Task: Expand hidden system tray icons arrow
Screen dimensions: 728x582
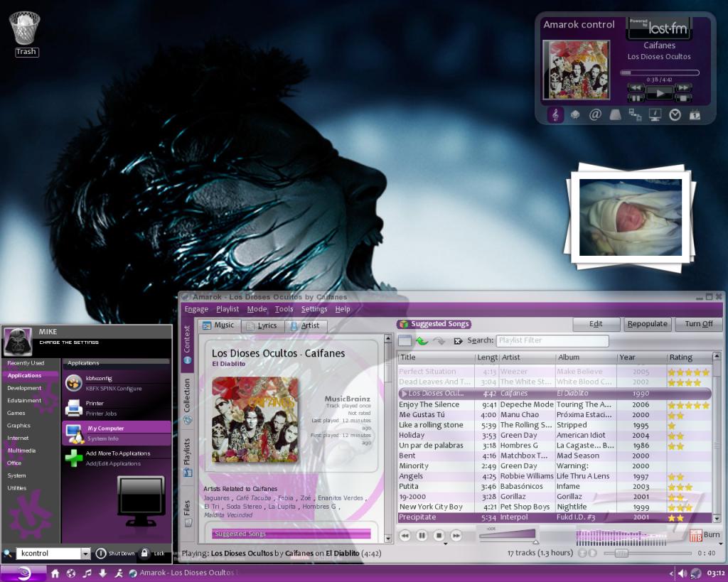Action: pos(671,573)
